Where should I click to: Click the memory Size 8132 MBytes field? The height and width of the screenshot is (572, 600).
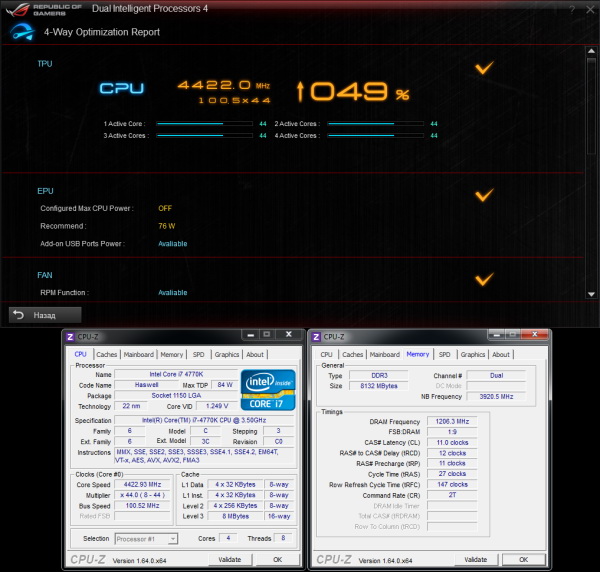(378, 386)
